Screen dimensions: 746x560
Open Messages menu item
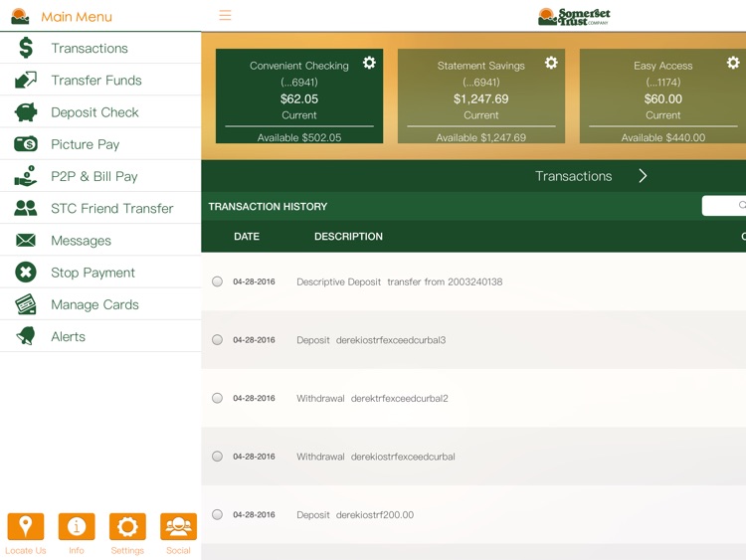[100, 241]
